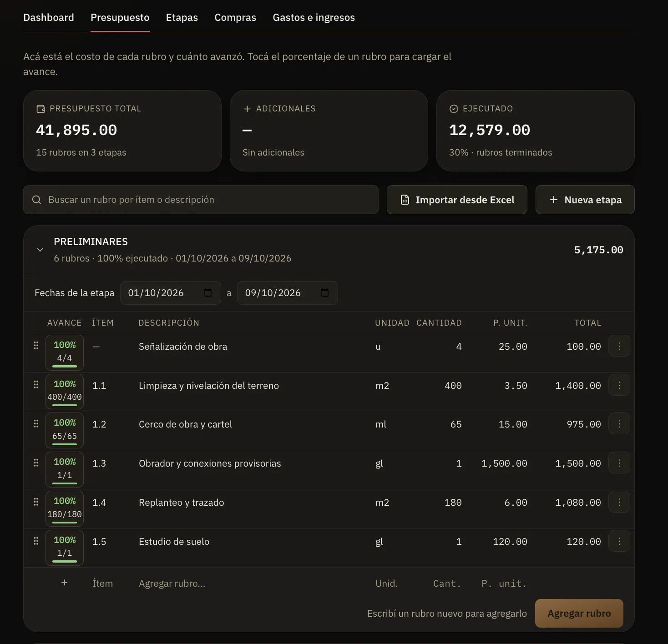Click drag handle of Obrador y conexiones row
The image size is (668, 644).
[36, 463]
